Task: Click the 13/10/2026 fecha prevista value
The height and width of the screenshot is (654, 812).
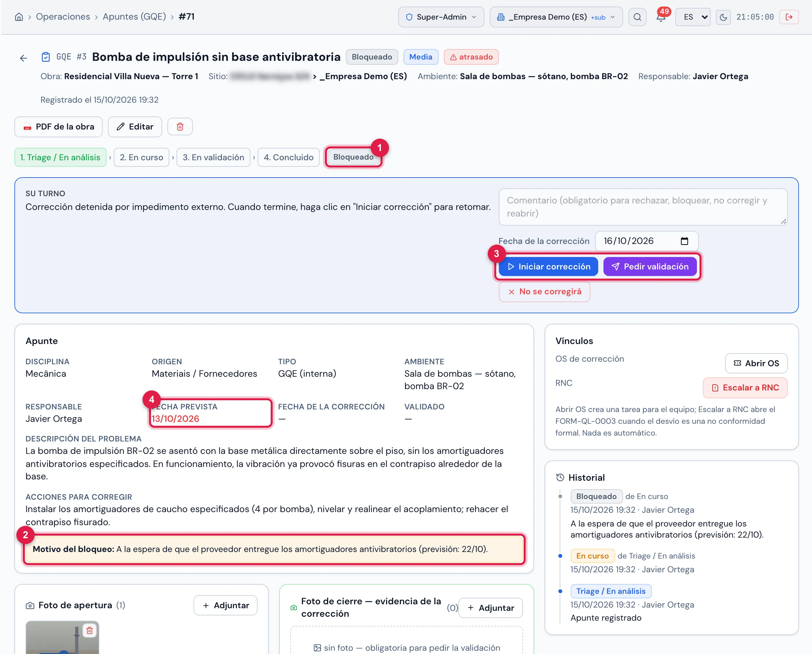Action: [175, 419]
